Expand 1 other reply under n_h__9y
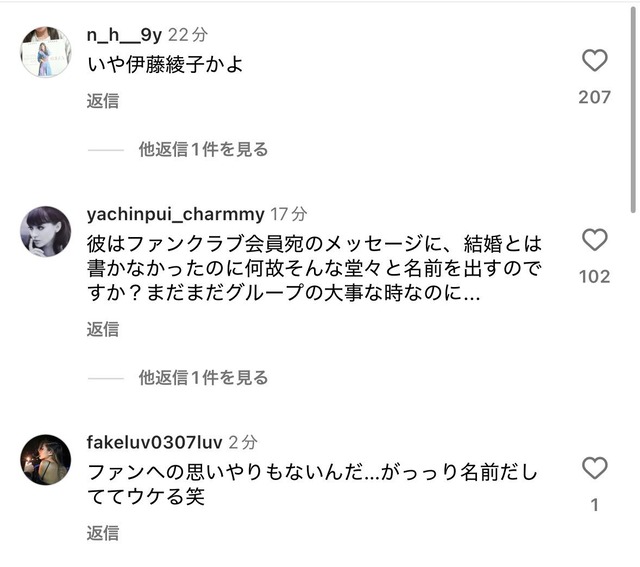The width and height of the screenshot is (640, 567). coord(203,149)
